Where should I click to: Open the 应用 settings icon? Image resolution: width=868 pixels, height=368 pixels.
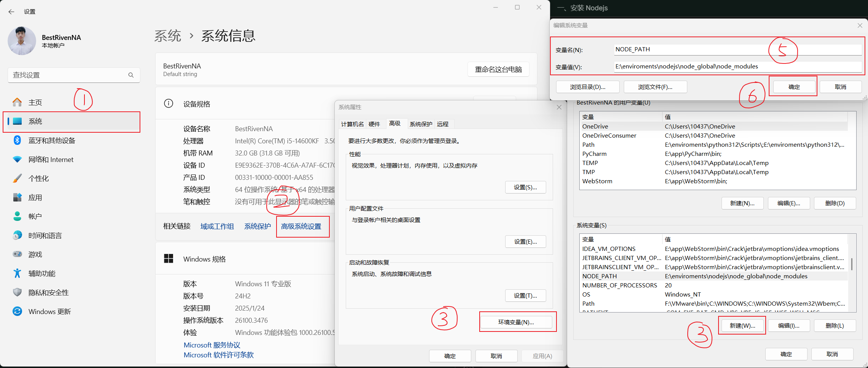pyautogui.click(x=17, y=197)
